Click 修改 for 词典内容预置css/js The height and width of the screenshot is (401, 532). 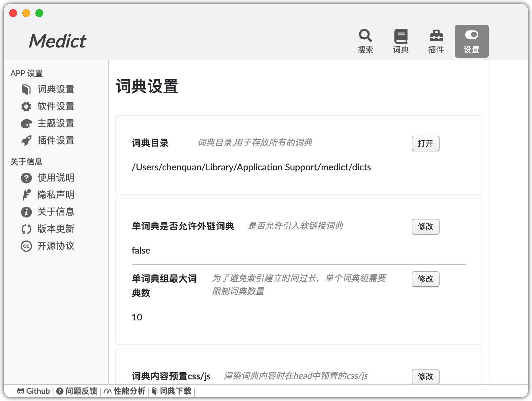pos(426,377)
